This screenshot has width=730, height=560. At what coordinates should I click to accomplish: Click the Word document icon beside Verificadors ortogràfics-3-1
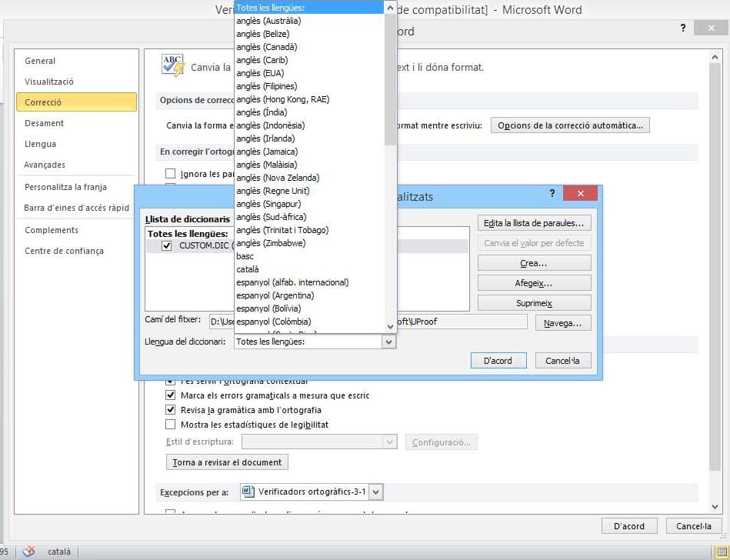pyautogui.click(x=248, y=492)
